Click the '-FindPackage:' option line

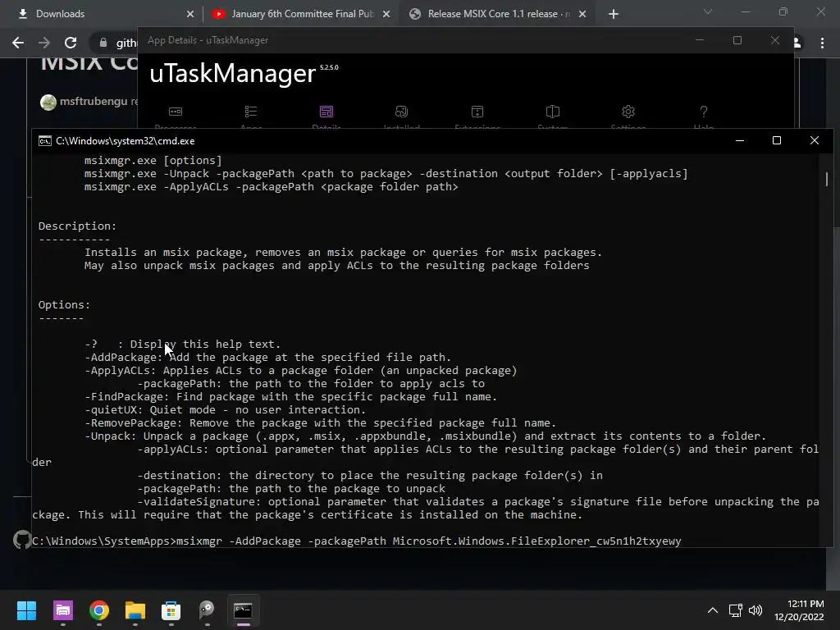[291, 397]
